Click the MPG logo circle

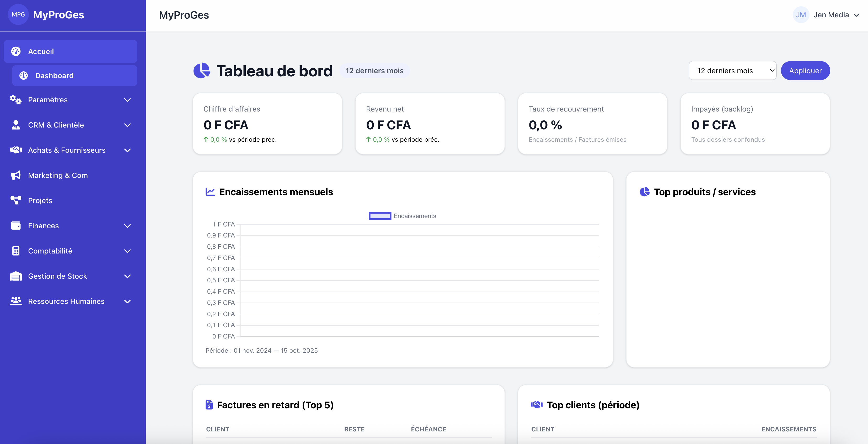pyautogui.click(x=18, y=14)
